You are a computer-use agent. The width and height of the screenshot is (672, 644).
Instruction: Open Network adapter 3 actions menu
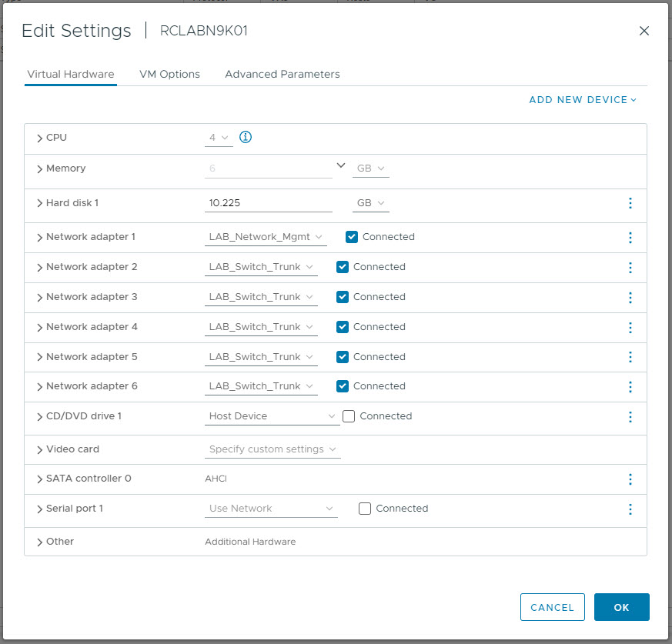pos(630,297)
